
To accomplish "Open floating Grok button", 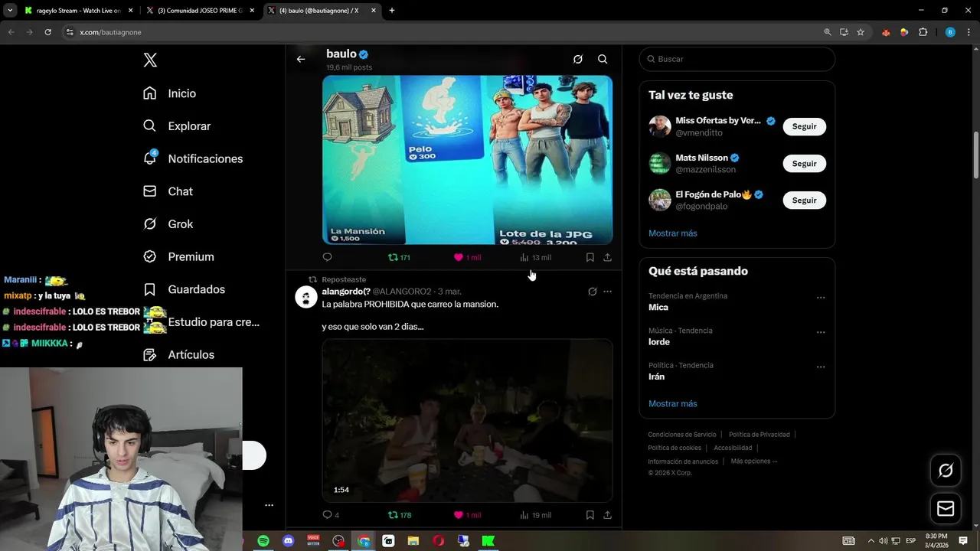I will click(x=946, y=471).
